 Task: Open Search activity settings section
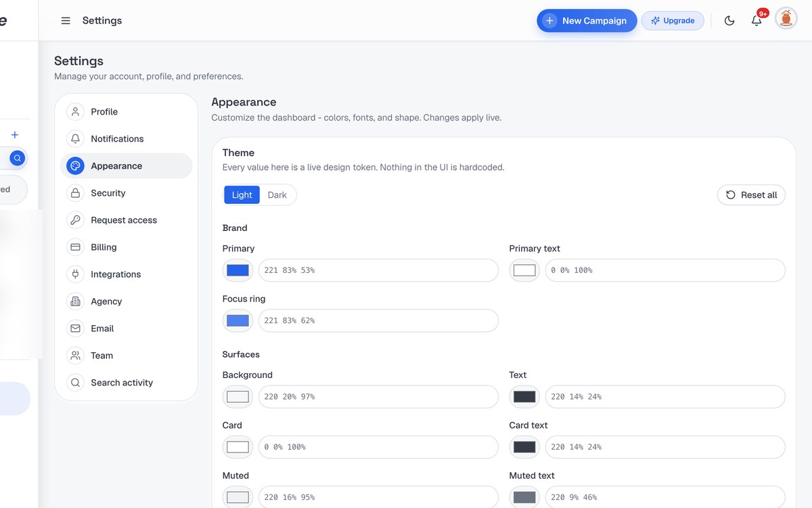(127, 383)
